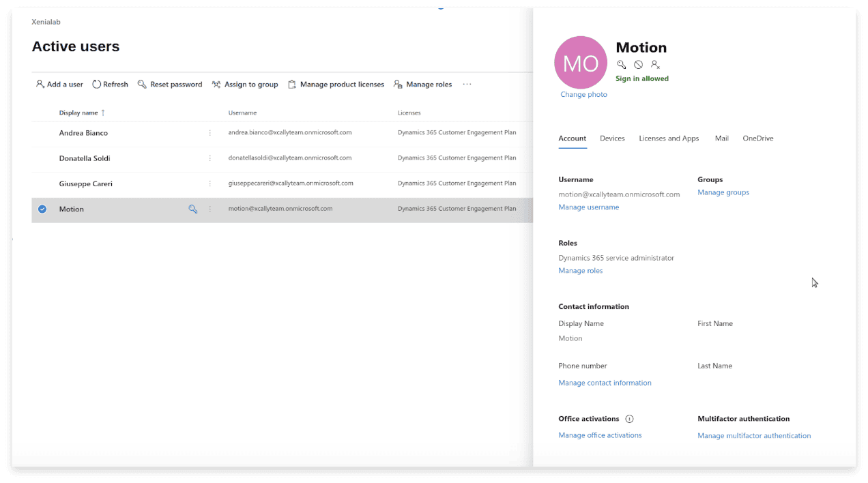This screenshot has width=868, height=483.
Task: Open Manage product licenses from the toolbar
Action: pos(336,85)
